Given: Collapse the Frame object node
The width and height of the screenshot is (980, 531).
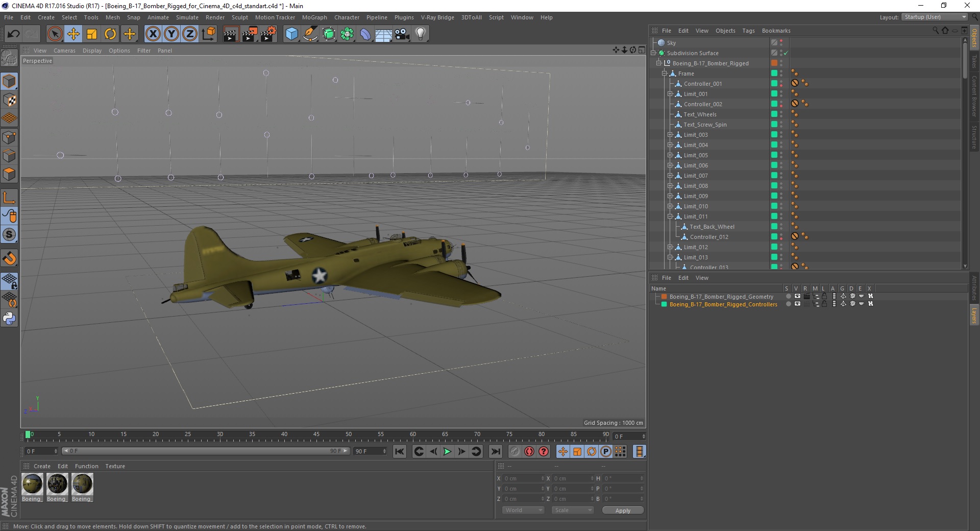Looking at the screenshot, I should click(x=665, y=74).
